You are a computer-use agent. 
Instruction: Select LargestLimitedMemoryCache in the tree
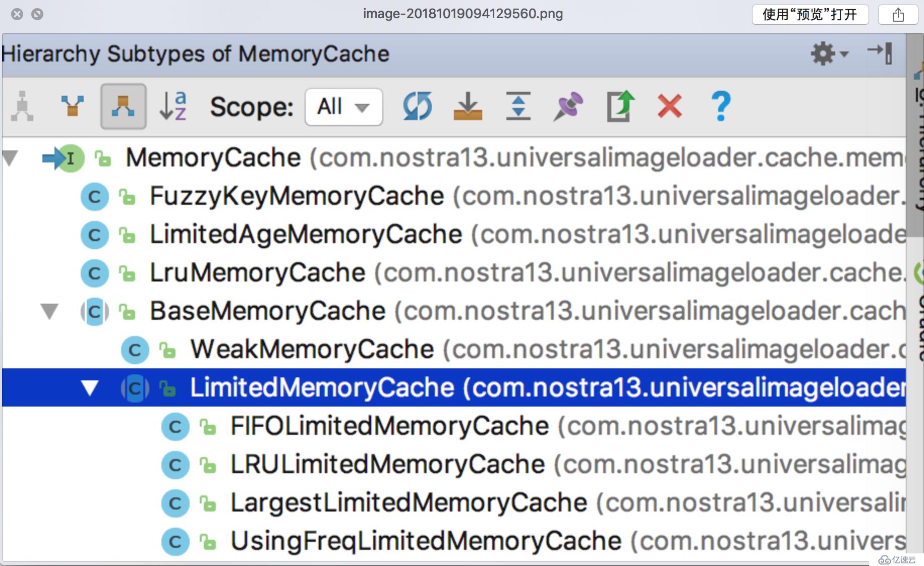(454, 503)
